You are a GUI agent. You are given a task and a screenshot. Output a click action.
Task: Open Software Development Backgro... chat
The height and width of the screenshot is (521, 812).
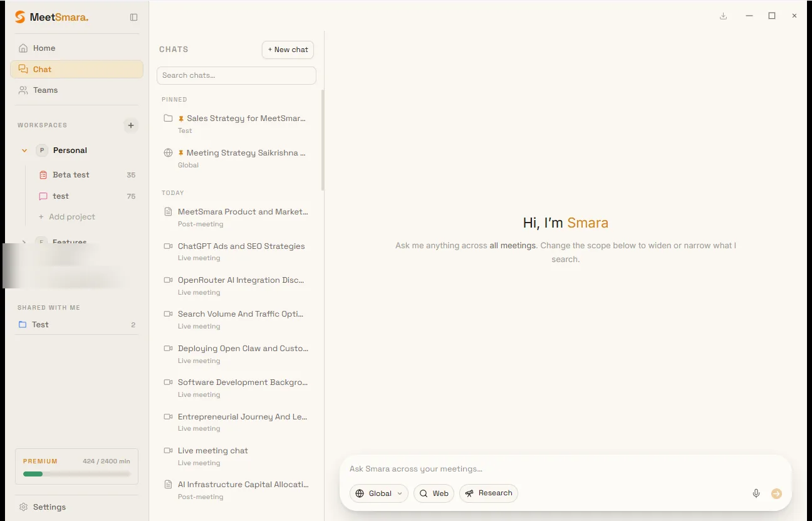click(236, 388)
